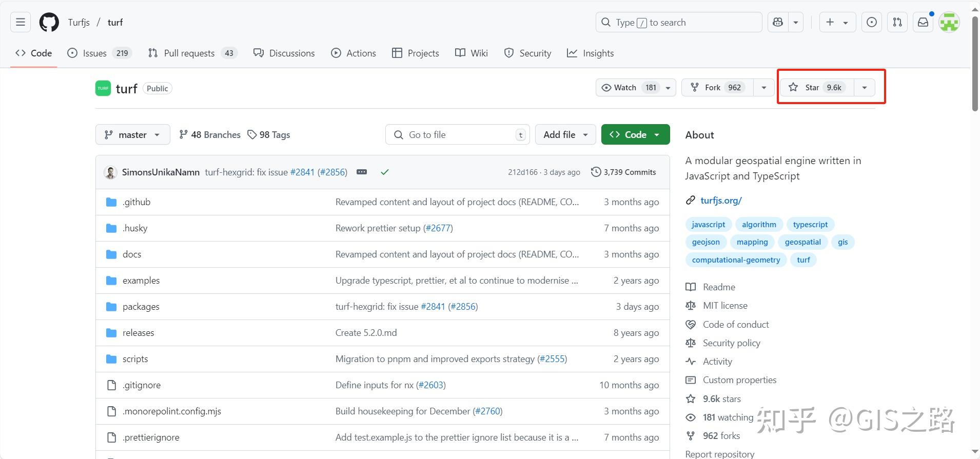The width and height of the screenshot is (980, 459).
Task: Open the turfjs.org website link
Action: (721, 201)
